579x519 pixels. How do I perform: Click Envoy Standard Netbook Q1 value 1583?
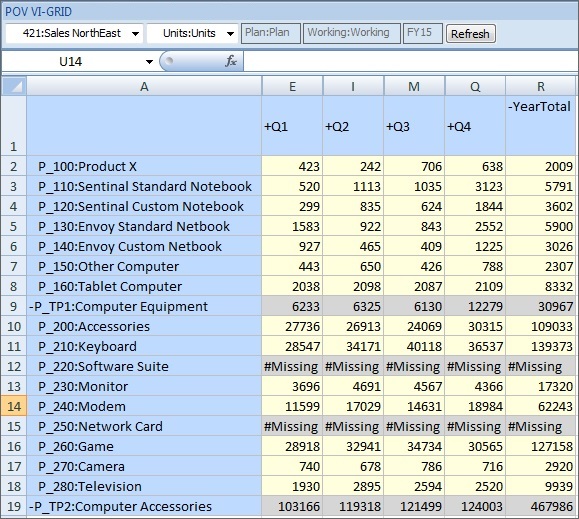(292, 226)
